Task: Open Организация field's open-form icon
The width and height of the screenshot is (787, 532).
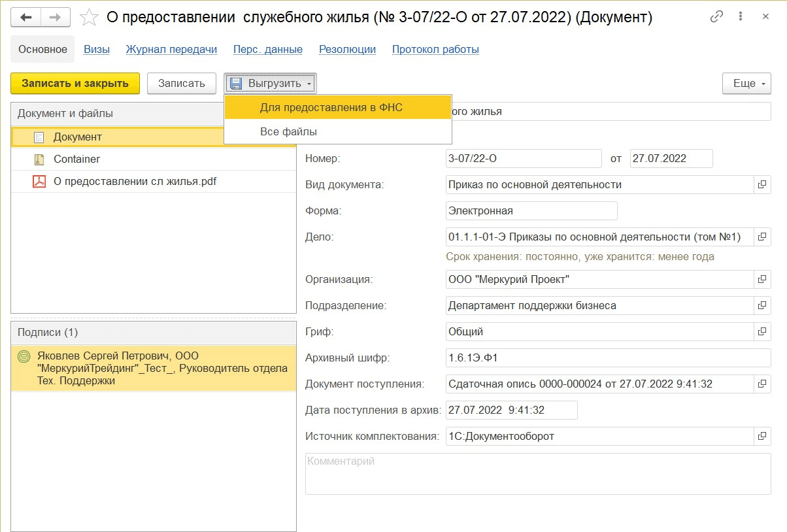Action: coord(762,280)
